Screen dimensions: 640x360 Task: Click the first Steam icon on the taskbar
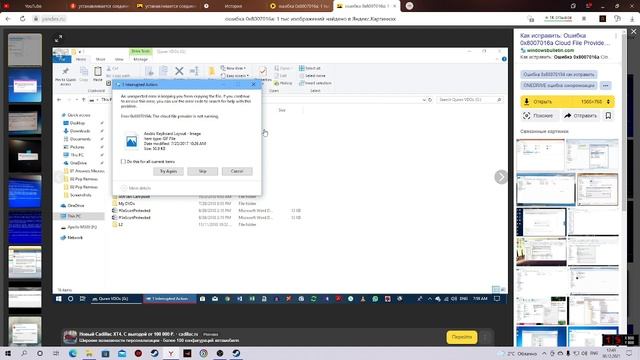coord(155,353)
